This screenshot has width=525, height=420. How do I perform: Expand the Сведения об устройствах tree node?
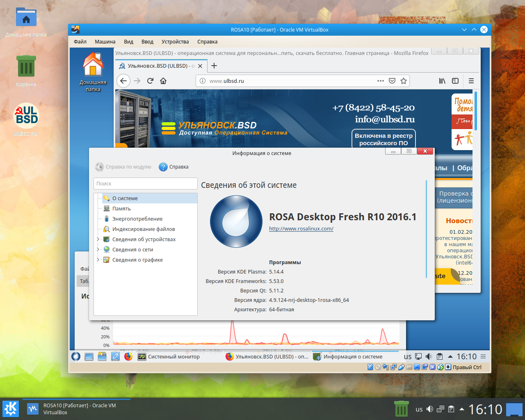coord(98,239)
